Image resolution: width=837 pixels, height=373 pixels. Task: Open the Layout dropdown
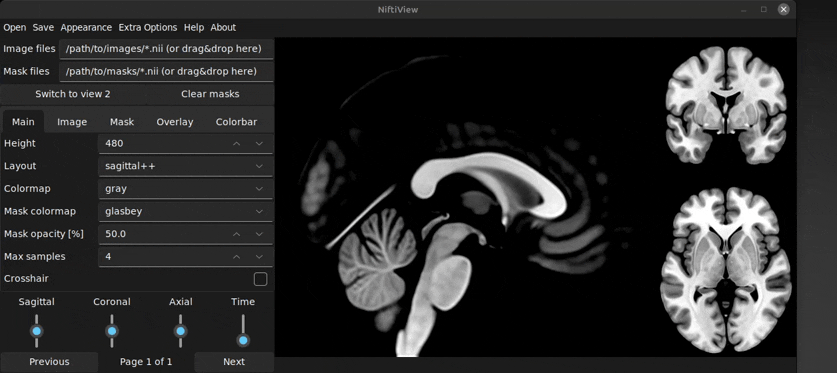186,166
